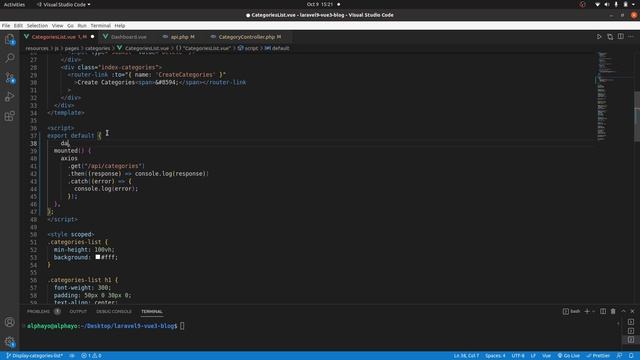
Task: Open the Selection menu
Action: click(x=37, y=25)
